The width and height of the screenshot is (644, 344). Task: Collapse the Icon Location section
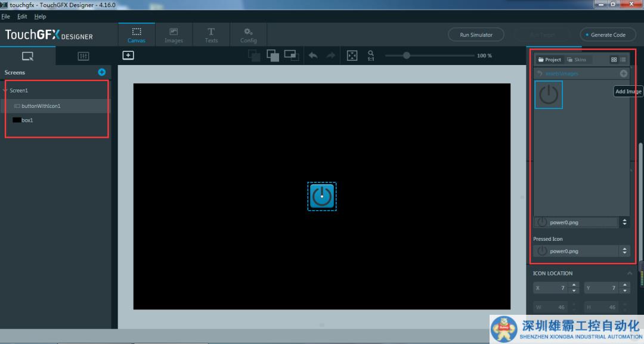[630, 273]
